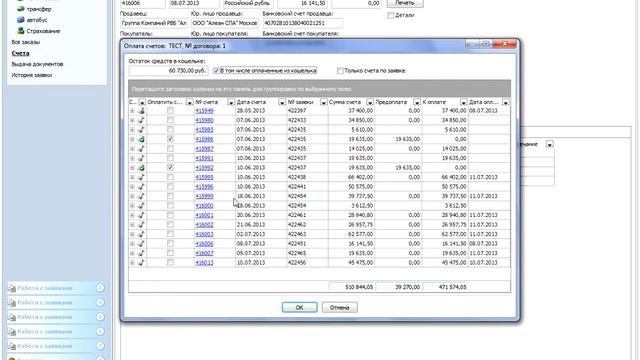Click wallet balance field '60 730,00 руб.'
The height and width of the screenshot is (360, 640).
click(168, 71)
